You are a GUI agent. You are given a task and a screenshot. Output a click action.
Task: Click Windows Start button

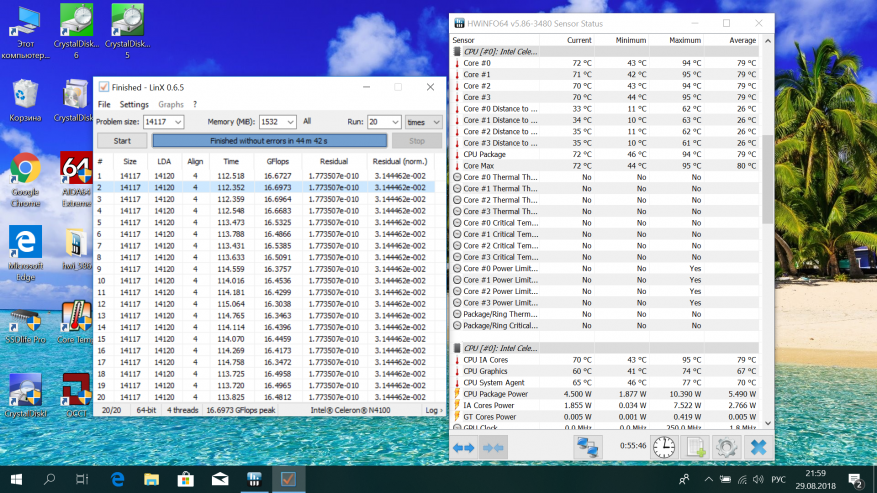tap(16, 480)
